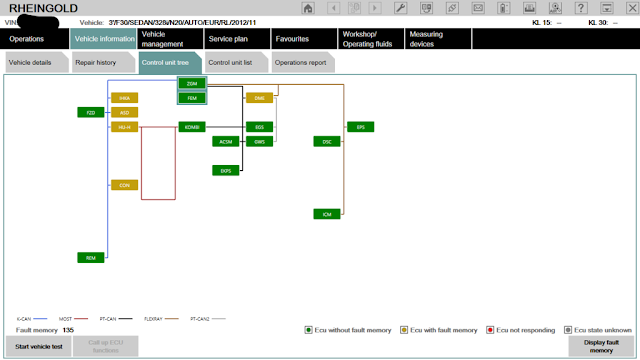Click the connection plug icon
This screenshot has height=360, width=640.
point(452,8)
